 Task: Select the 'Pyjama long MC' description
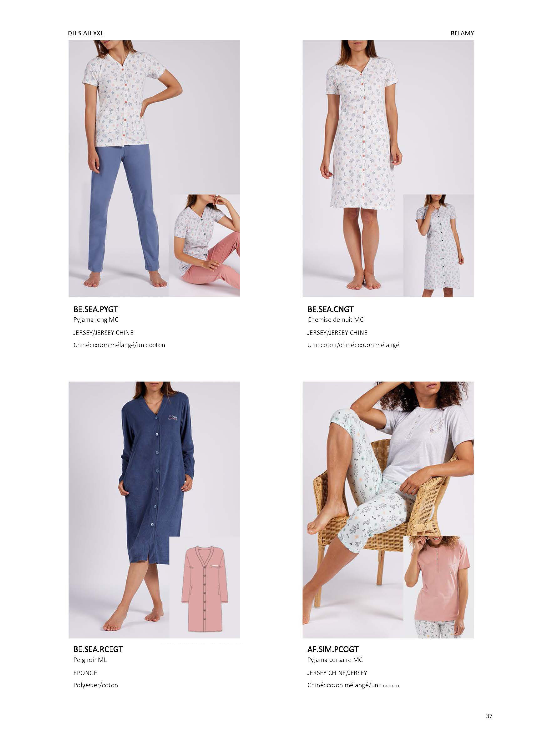96,320
